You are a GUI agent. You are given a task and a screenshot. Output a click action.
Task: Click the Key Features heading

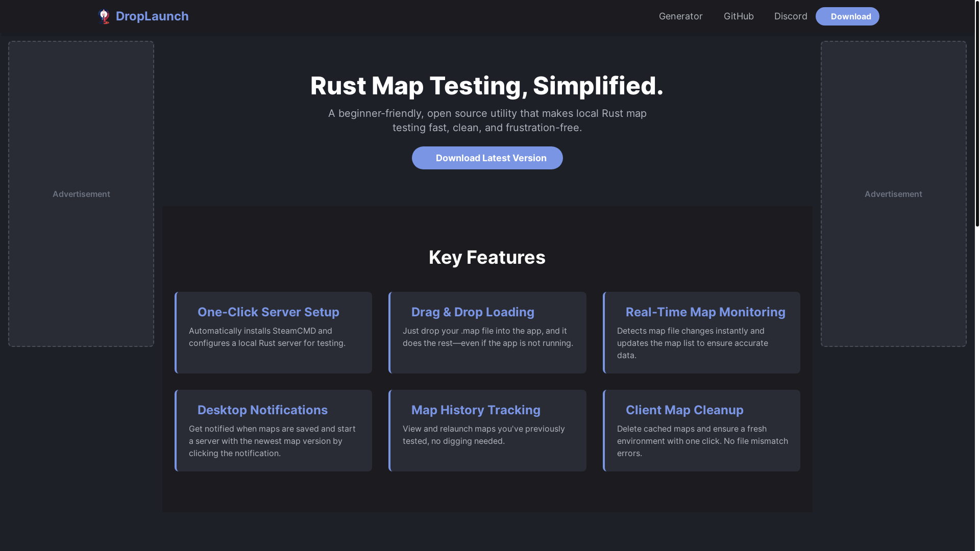click(x=487, y=257)
